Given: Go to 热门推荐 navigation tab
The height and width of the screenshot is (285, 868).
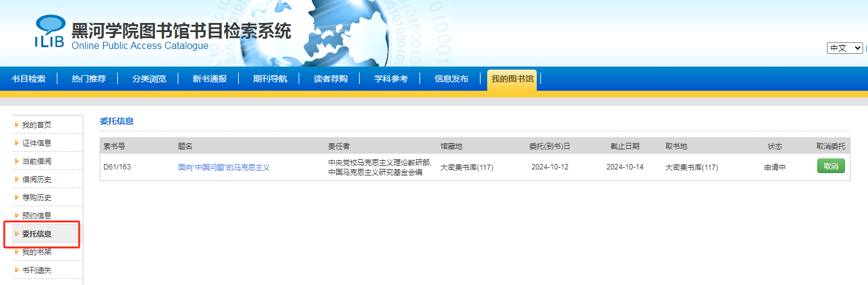Looking at the screenshot, I should pyautogui.click(x=89, y=79).
